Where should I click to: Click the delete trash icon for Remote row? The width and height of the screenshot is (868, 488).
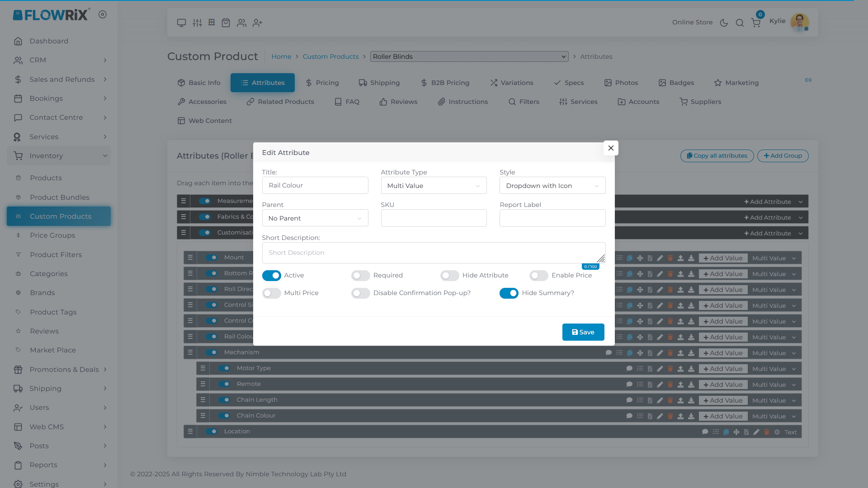pyautogui.click(x=670, y=385)
